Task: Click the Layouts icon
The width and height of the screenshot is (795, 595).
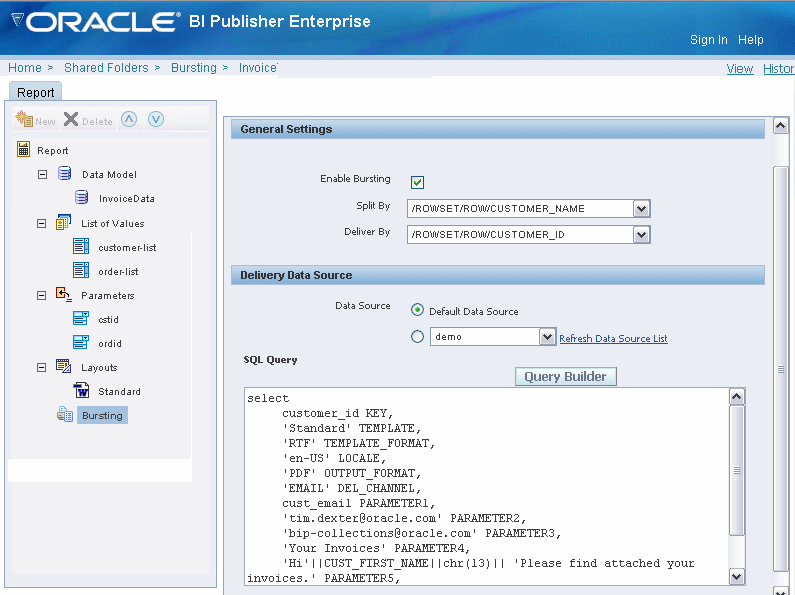Action: pyautogui.click(x=63, y=366)
